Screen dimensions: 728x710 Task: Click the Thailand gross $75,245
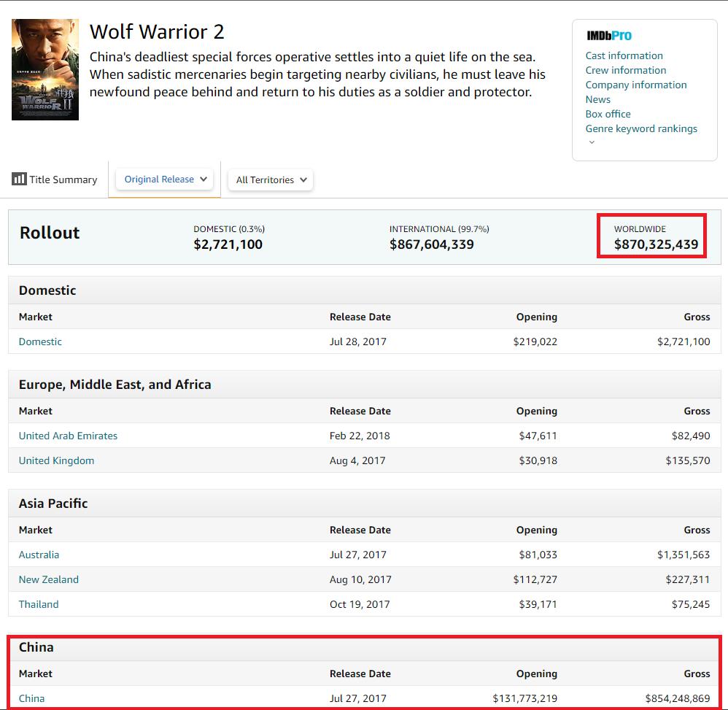coord(691,605)
